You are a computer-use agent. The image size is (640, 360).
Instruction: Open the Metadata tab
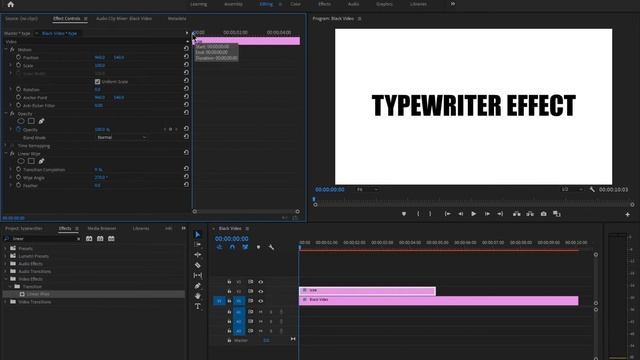(x=177, y=18)
